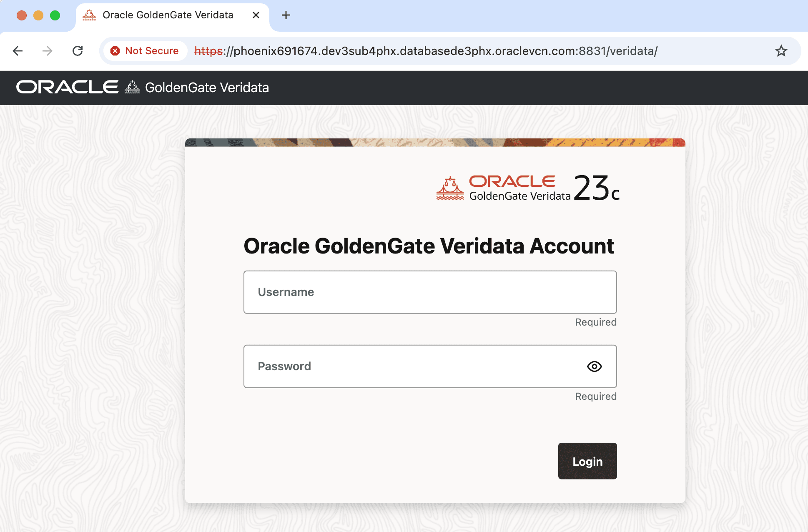The image size is (808, 532).
Task: Click the Oracle logo in header
Action: click(68, 87)
